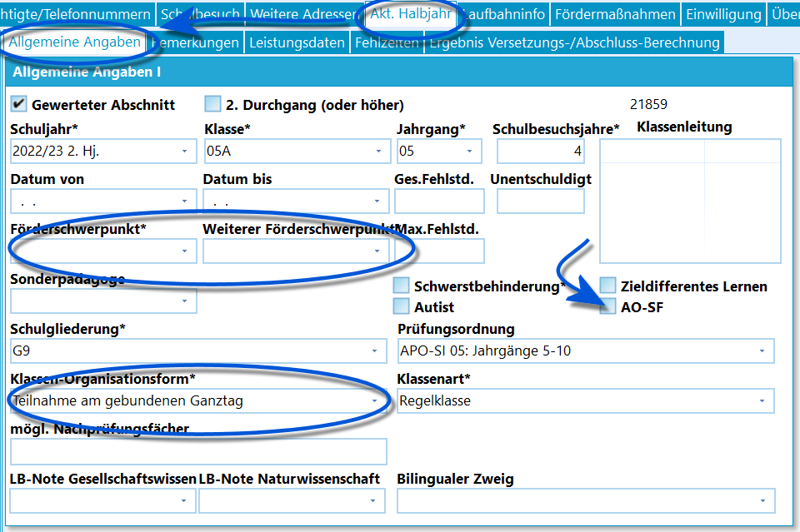
Task: Click the ID number 21859
Action: pyautogui.click(x=648, y=104)
